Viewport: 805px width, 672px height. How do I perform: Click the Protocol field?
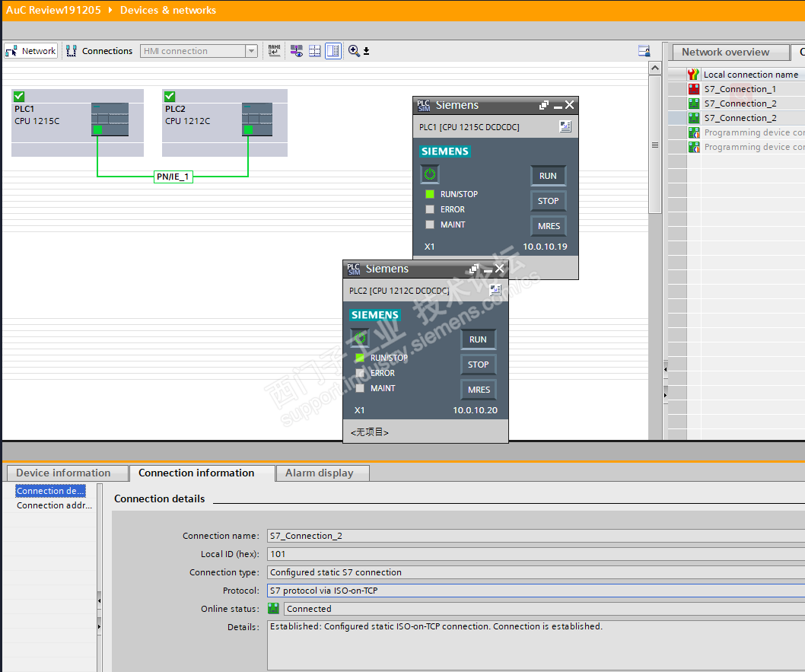click(536, 591)
